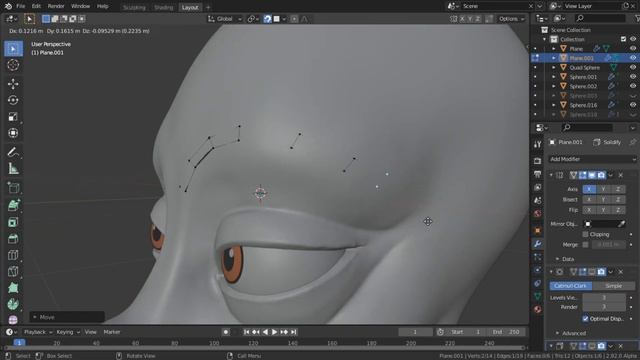This screenshot has width=640, height=360.
Task: Open the File menu
Action: click(20, 6)
